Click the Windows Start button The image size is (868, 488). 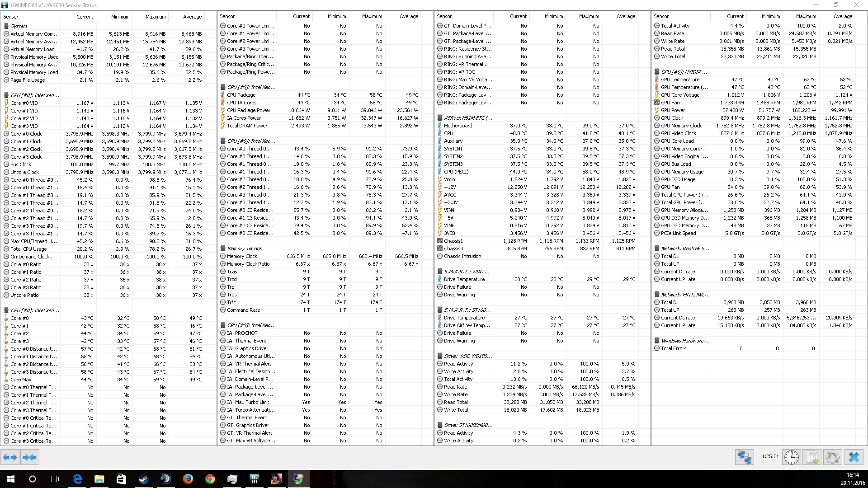11,479
